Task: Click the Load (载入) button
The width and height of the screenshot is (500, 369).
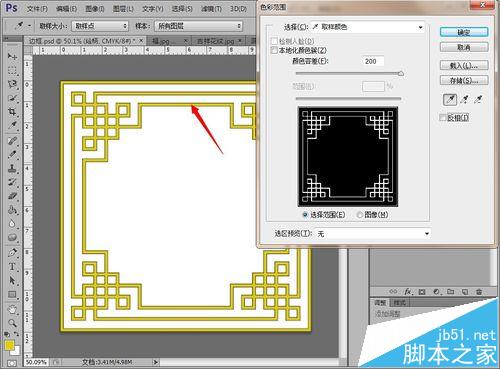Action: point(464,66)
